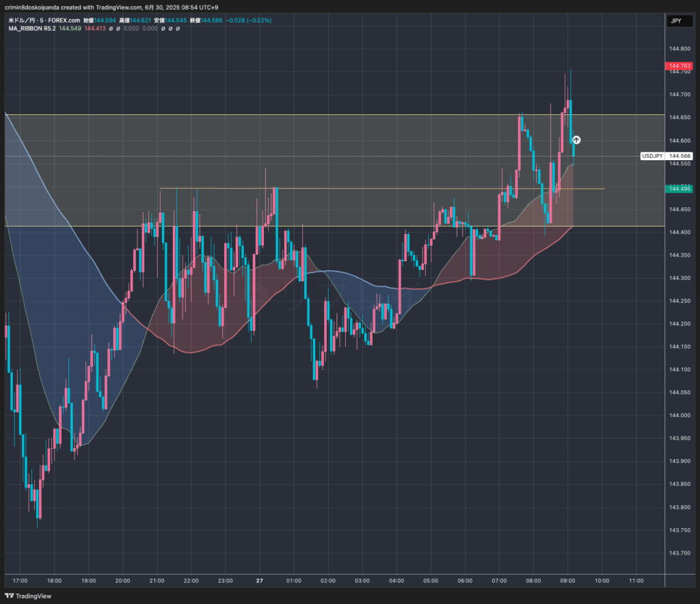This screenshot has height=604, width=700.
Task: Click the 始値 144.594 open value
Action: click(100, 20)
